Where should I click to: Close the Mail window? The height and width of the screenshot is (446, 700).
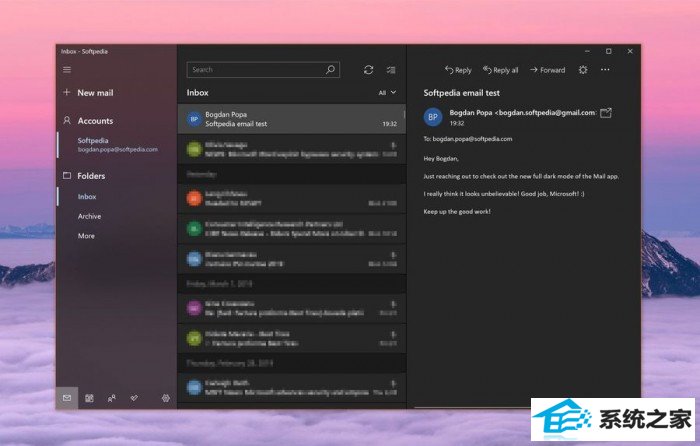(x=630, y=51)
